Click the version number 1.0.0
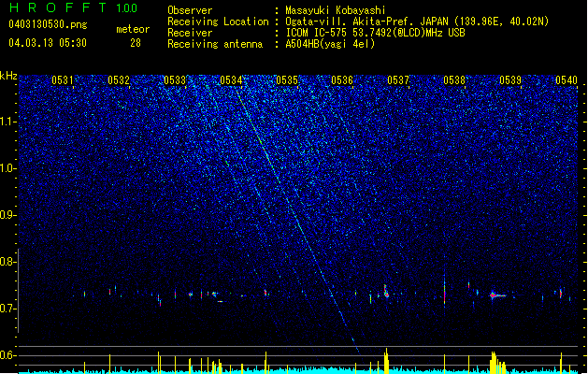 click(x=127, y=7)
